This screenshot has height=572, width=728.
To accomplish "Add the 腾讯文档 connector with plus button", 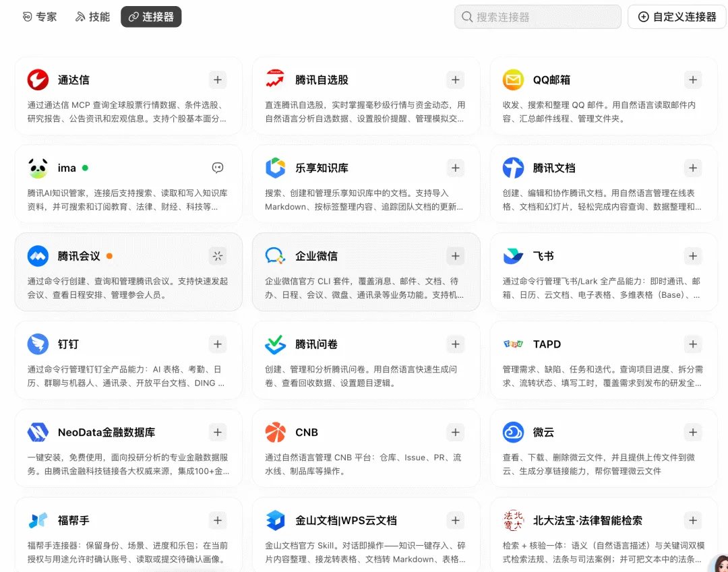I will [x=693, y=168].
